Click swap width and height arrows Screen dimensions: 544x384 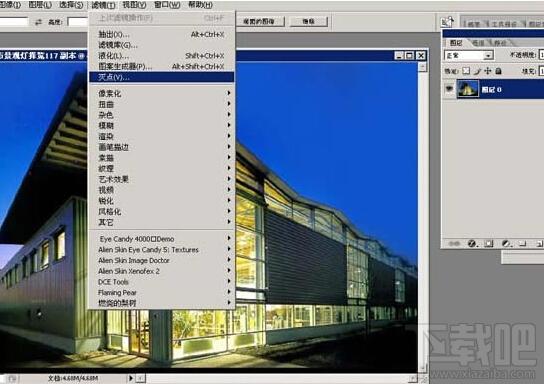coord(38,22)
